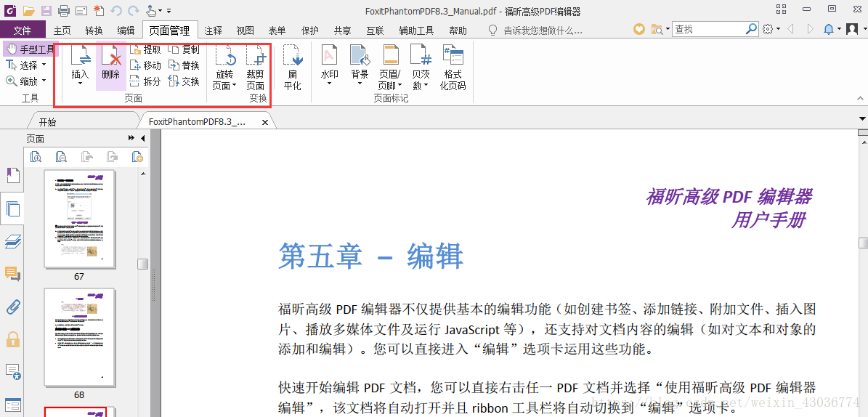
Task: Open the Bates Numbering (贝茨数) dropdown
Action: pyautogui.click(x=425, y=86)
